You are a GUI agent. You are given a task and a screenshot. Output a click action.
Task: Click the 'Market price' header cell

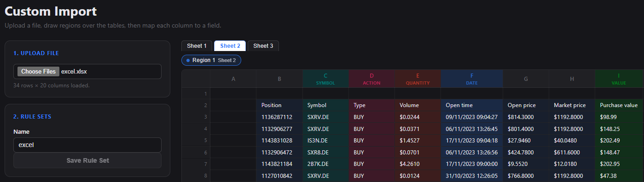(x=572, y=105)
